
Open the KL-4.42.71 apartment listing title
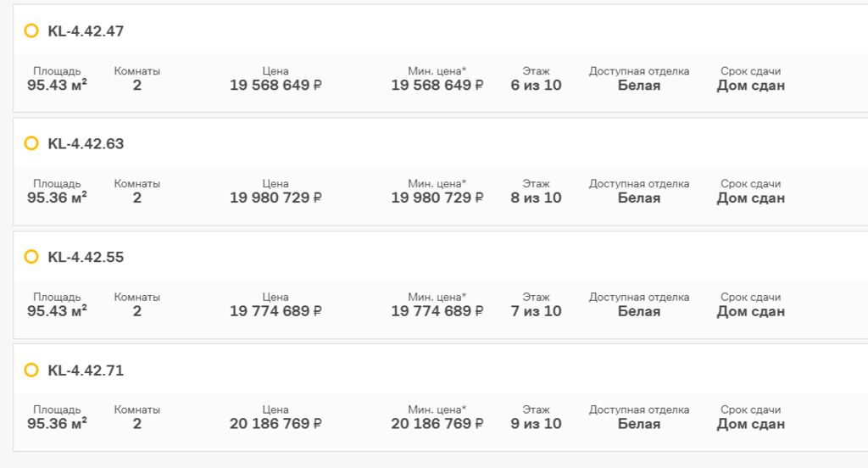click(x=86, y=370)
